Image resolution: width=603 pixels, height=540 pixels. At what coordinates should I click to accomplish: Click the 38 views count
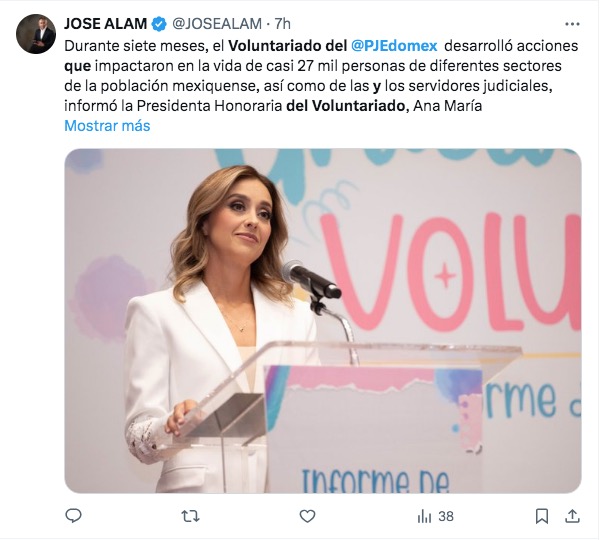click(x=446, y=516)
